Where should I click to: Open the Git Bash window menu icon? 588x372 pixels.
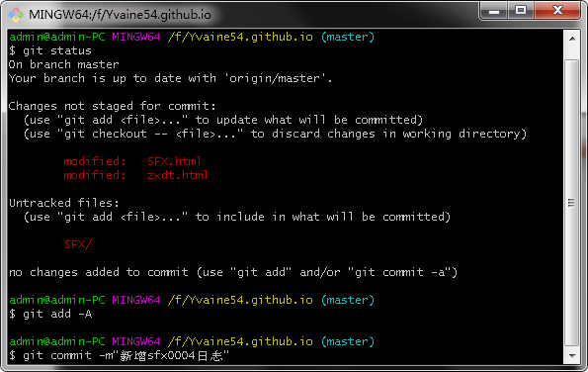point(16,15)
